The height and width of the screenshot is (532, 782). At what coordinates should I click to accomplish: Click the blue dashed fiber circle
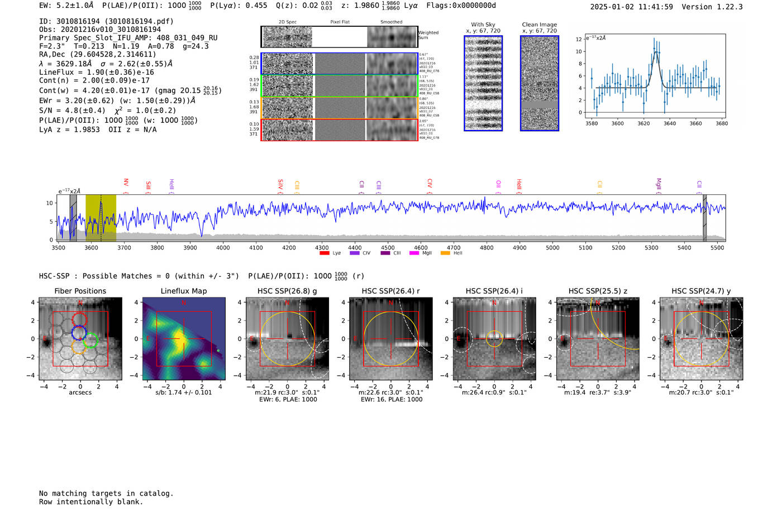pos(79,333)
